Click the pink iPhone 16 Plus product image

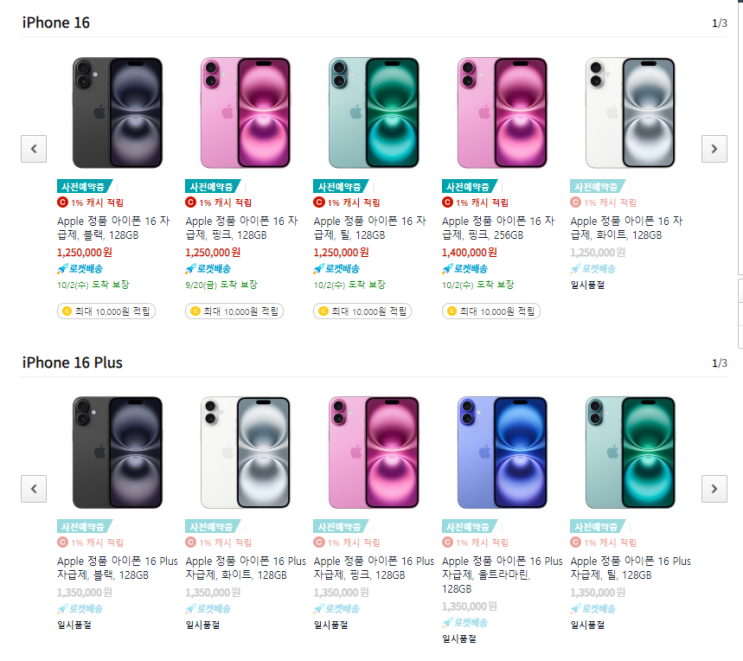(374, 452)
